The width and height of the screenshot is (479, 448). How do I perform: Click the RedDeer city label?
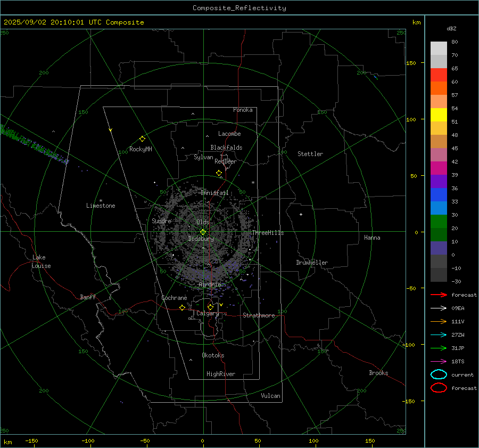pyautogui.click(x=226, y=161)
